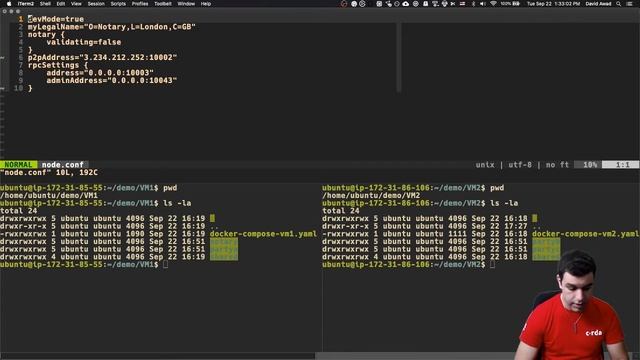The width and height of the screenshot is (640, 360).
Task: Click the utf-8 encoding indicator
Action: [520, 165]
